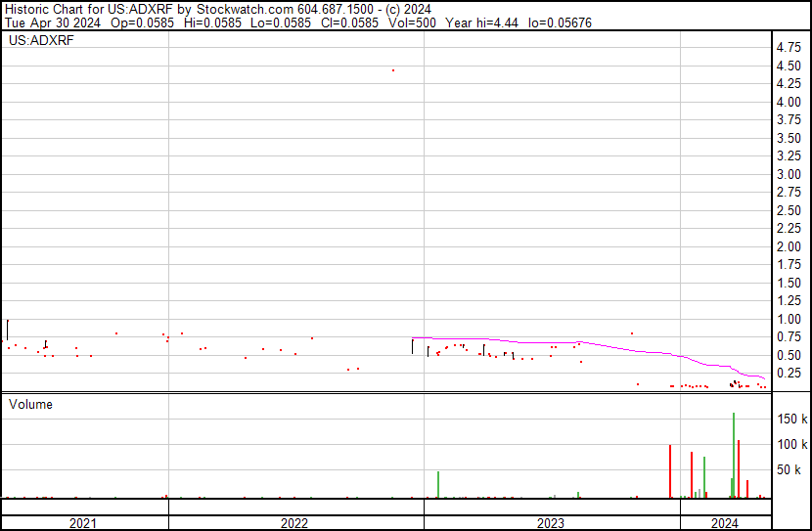Click the 4.75 price axis label
This screenshot has height=531, width=812.
tap(789, 48)
